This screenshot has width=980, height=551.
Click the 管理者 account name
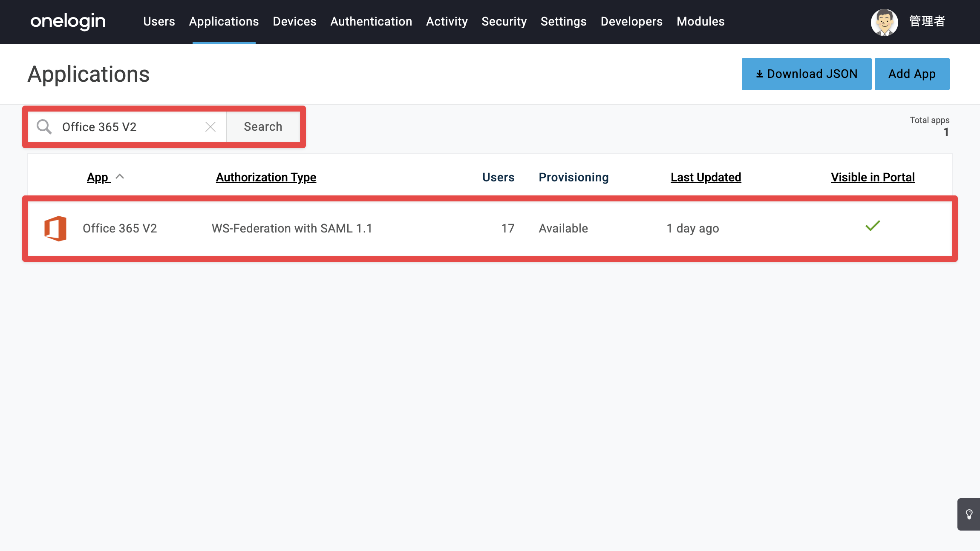927,21
